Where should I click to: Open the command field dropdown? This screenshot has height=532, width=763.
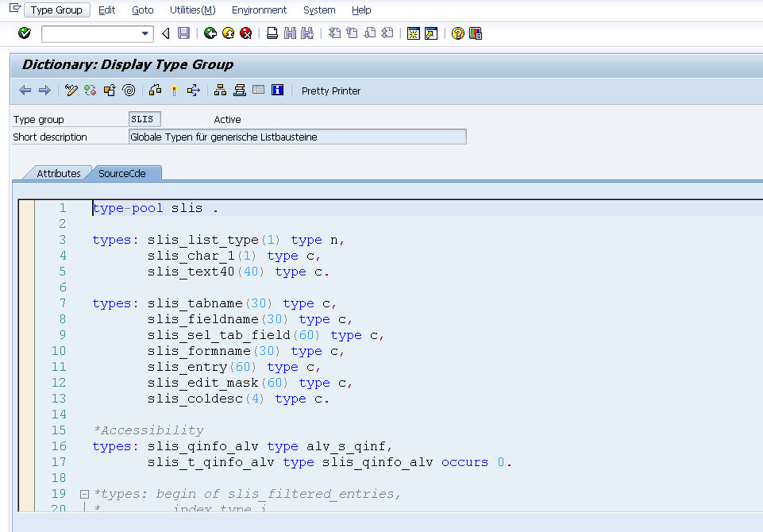click(143, 34)
